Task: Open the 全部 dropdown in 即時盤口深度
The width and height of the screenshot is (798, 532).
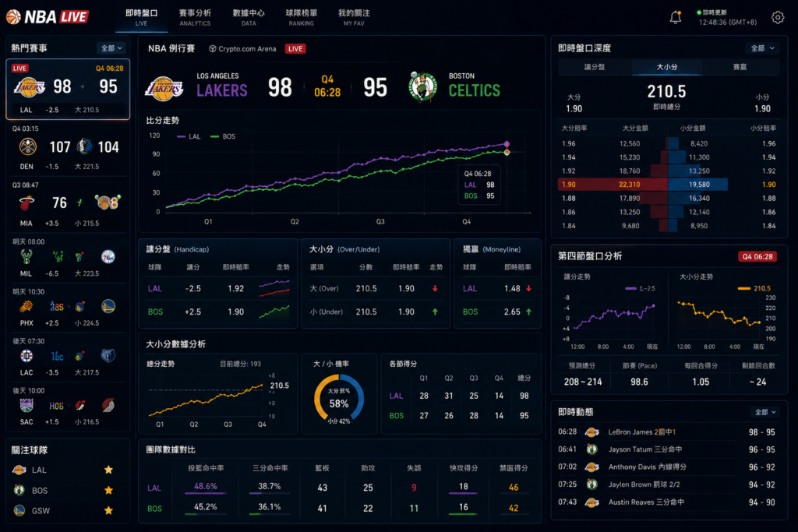Action: coord(762,48)
